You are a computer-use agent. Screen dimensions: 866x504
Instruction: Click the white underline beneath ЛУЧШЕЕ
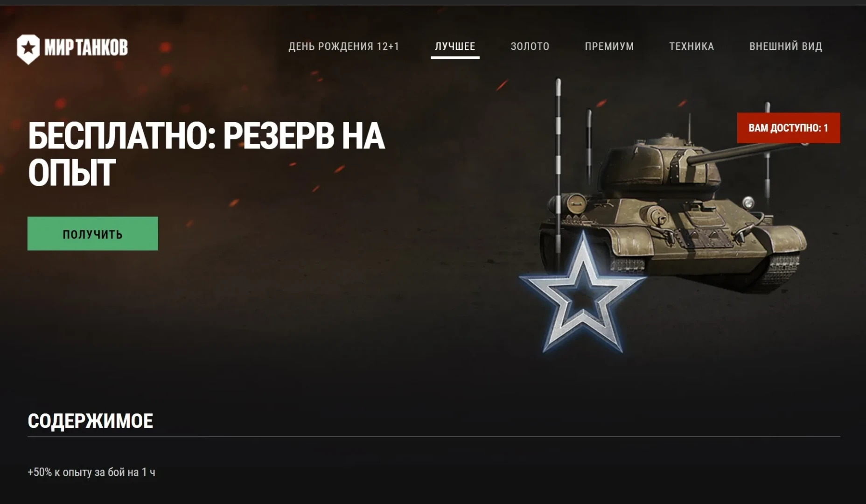455,58
